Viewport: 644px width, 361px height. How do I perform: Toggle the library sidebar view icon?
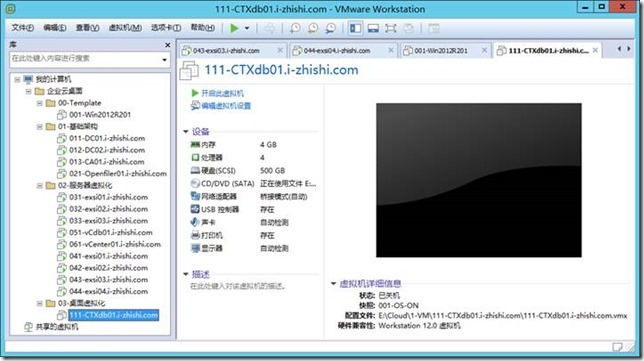pos(355,28)
